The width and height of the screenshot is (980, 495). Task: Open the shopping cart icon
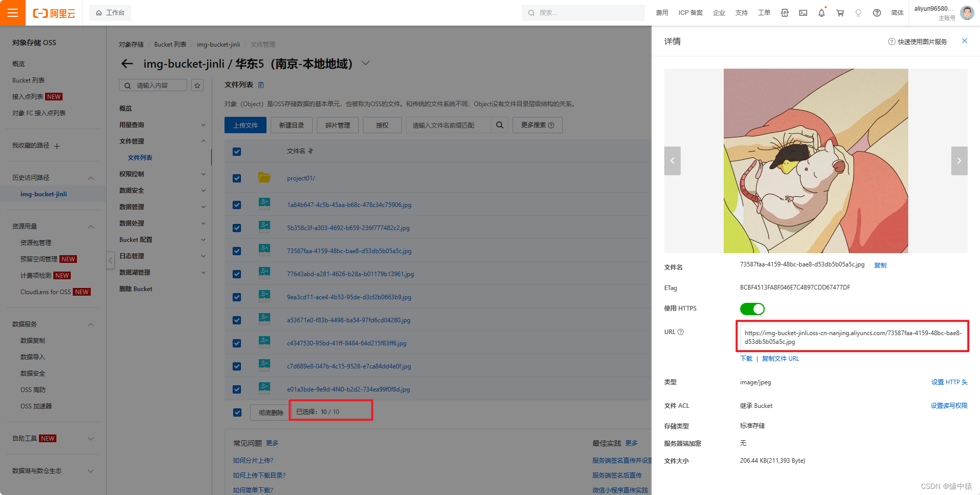pyautogui.click(x=840, y=13)
